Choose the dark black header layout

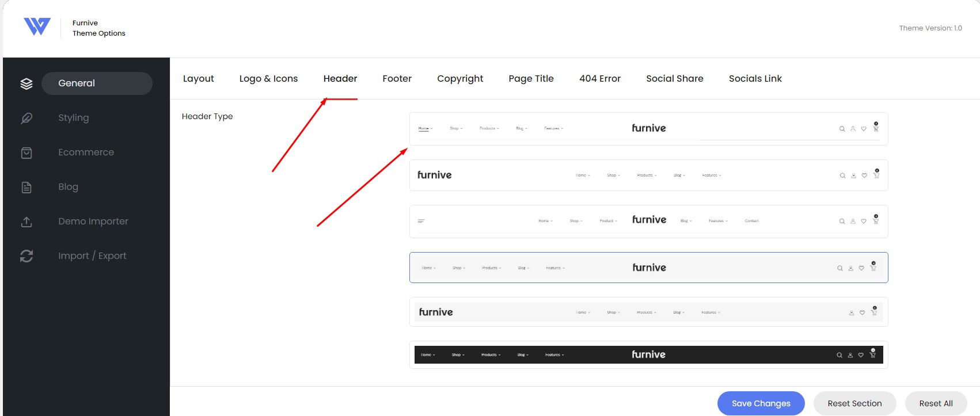[x=648, y=354]
